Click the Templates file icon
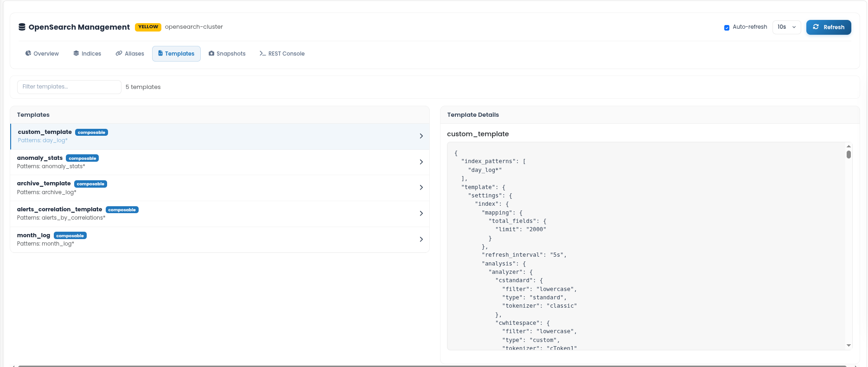Viewport: 868px width, 367px height. (160, 53)
